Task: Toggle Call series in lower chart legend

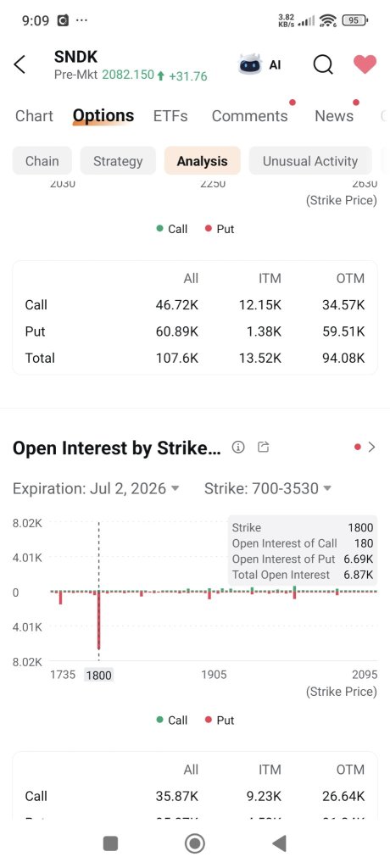Action: 172,721
